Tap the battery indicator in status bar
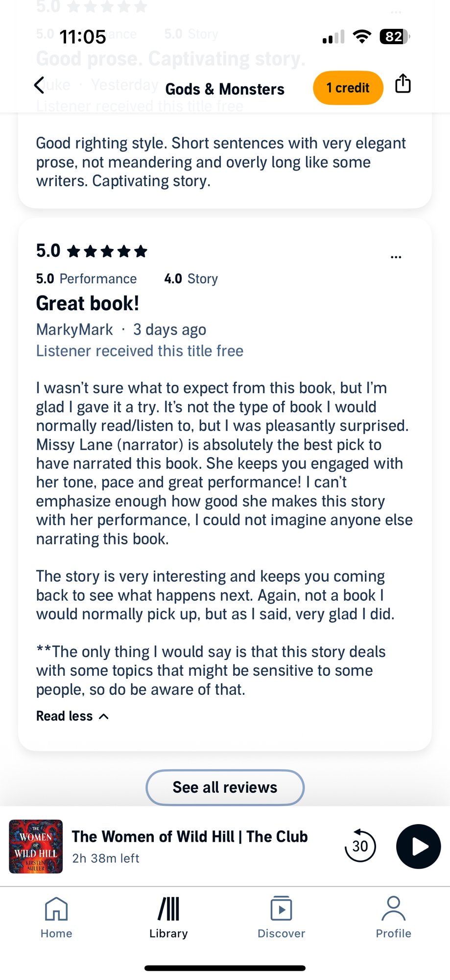The width and height of the screenshot is (450, 980). [x=395, y=37]
